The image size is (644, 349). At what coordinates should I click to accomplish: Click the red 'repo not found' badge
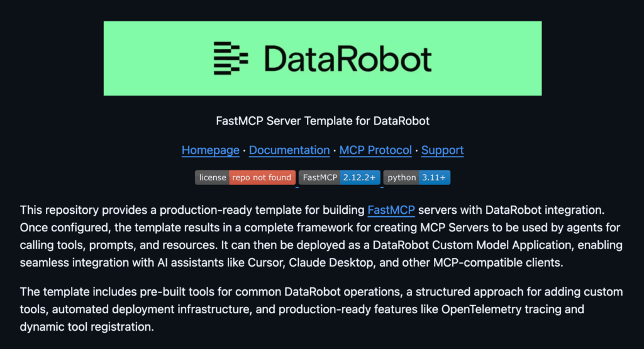tap(262, 177)
